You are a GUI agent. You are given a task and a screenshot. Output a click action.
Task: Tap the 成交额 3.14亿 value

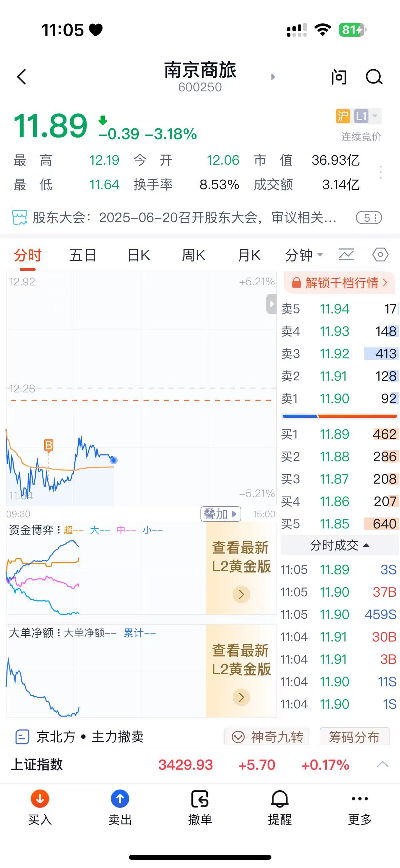(341, 185)
